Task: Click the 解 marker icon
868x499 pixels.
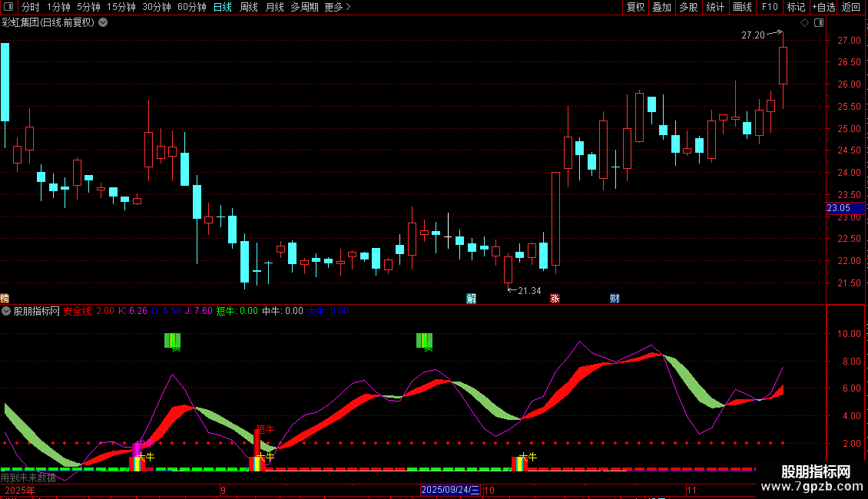Action: [x=471, y=299]
